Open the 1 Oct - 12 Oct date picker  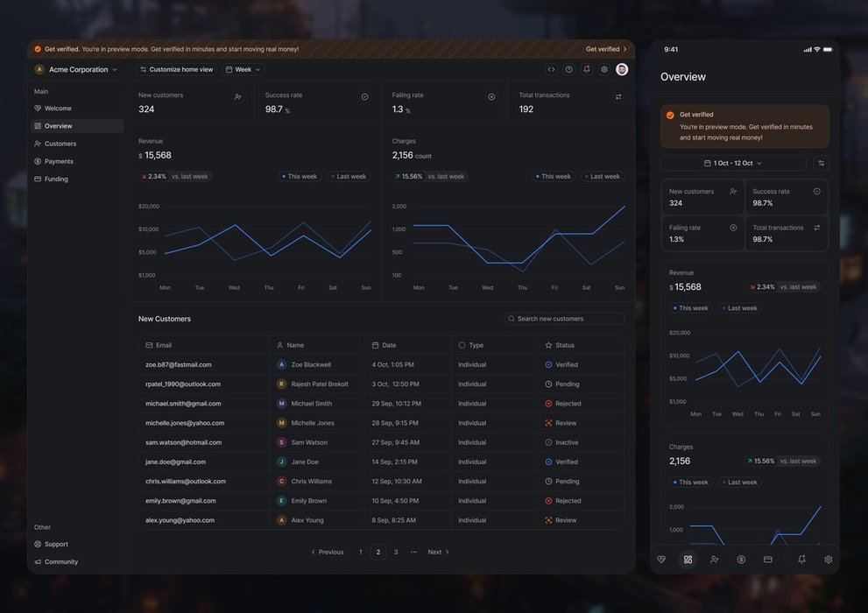[x=733, y=163]
